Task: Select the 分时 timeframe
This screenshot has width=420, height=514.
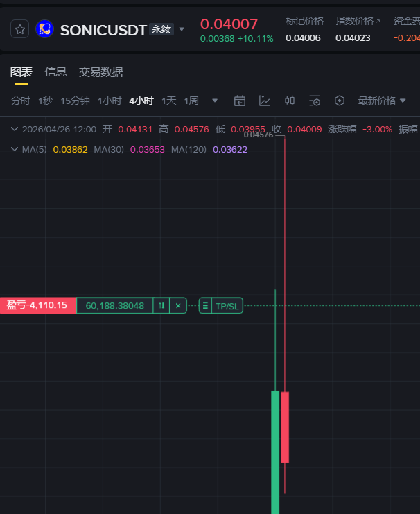Action: 21,101
